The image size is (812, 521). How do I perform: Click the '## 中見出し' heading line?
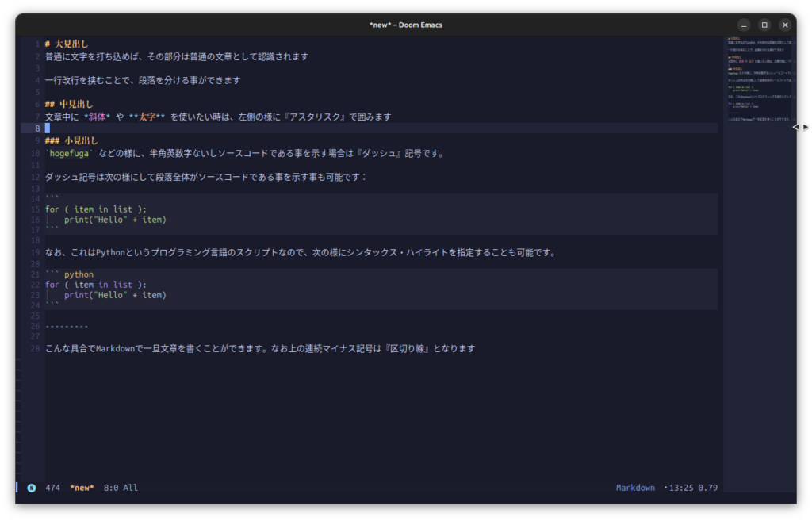(x=69, y=104)
